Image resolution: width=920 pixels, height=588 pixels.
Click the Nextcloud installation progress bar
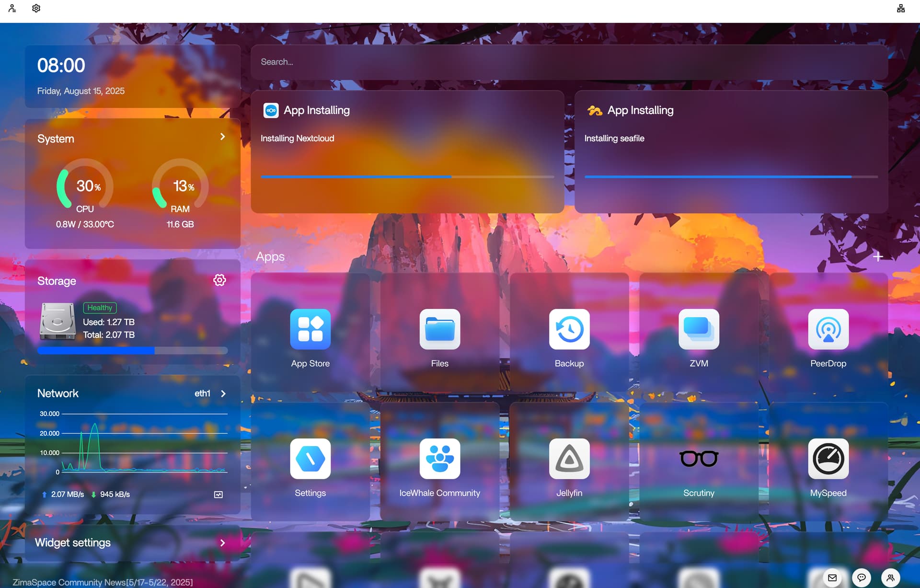[407, 177]
